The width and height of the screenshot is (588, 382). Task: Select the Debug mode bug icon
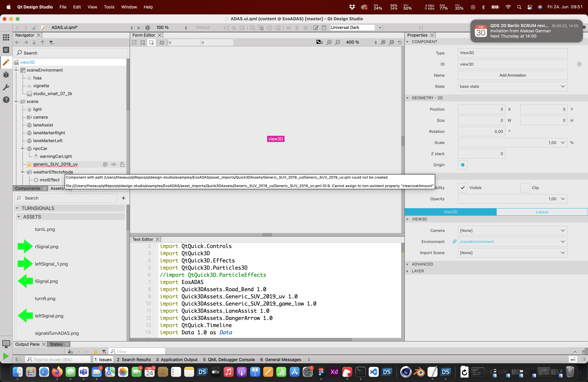tap(6, 75)
